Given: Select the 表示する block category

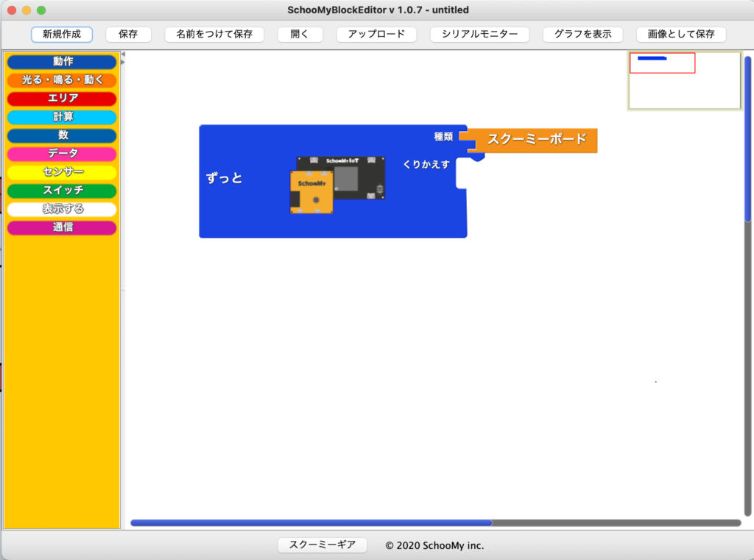Looking at the screenshot, I should tap(62, 209).
